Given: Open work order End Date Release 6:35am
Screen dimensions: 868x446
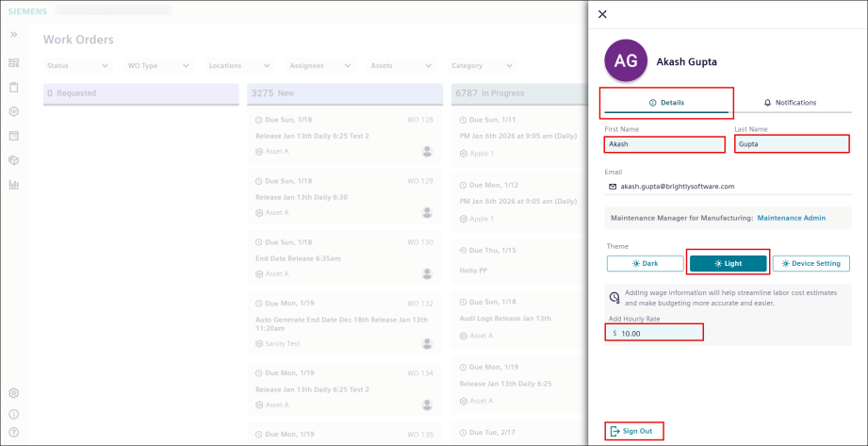Looking at the screenshot, I should point(344,258).
